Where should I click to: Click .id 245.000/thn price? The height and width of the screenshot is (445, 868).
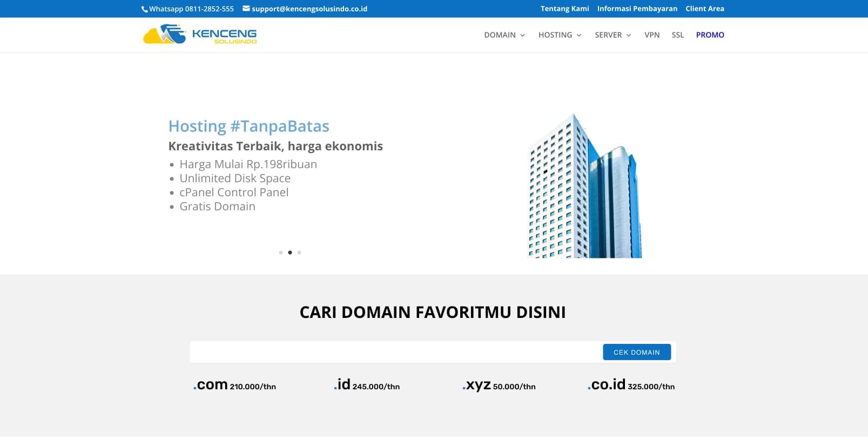pos(367,385)
